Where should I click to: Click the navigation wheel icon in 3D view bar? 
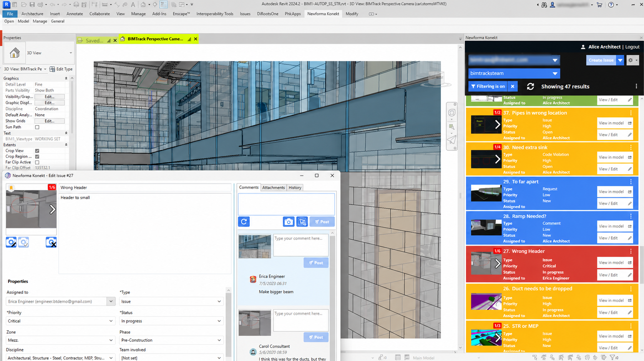[x=452, y=113]
